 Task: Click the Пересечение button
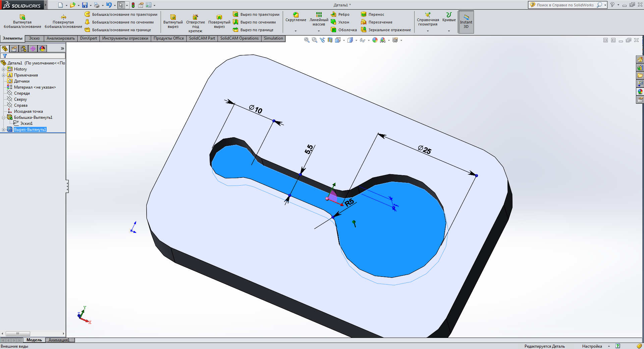coord(377,22)
